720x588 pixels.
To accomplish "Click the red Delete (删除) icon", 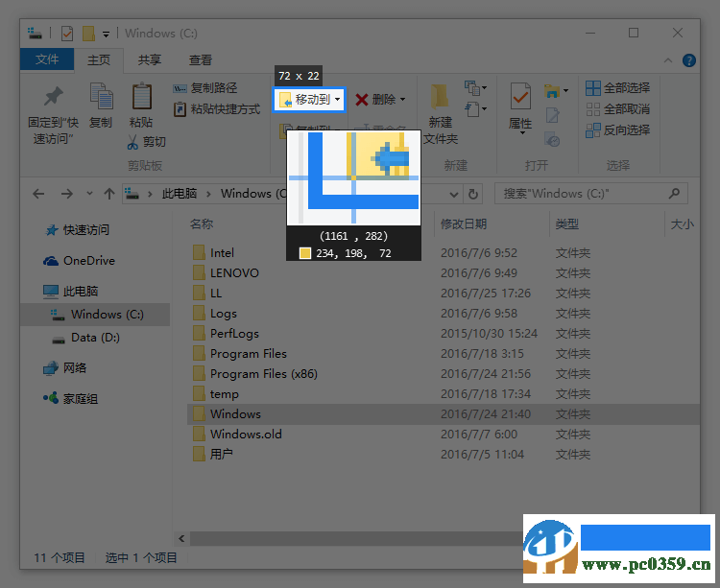I will coord(362,99).
